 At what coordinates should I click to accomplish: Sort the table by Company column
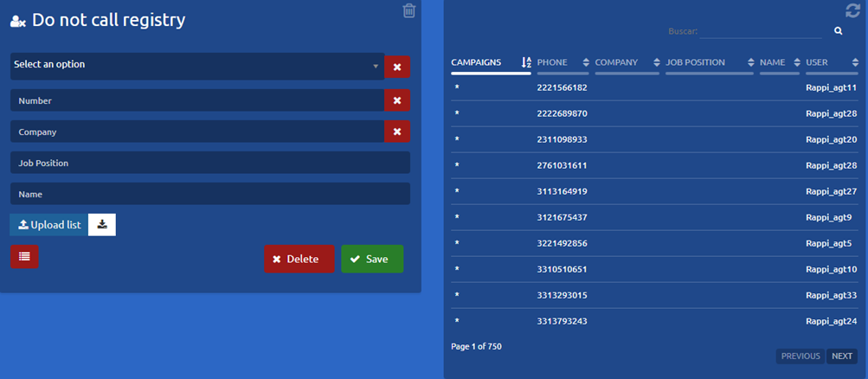pyautogui.click(x=627, y=62)
